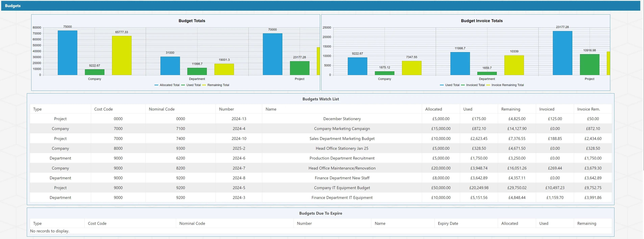Click remaining amount £14,127.90
This screenshot has width=644, height=239.
click(517, 128)
